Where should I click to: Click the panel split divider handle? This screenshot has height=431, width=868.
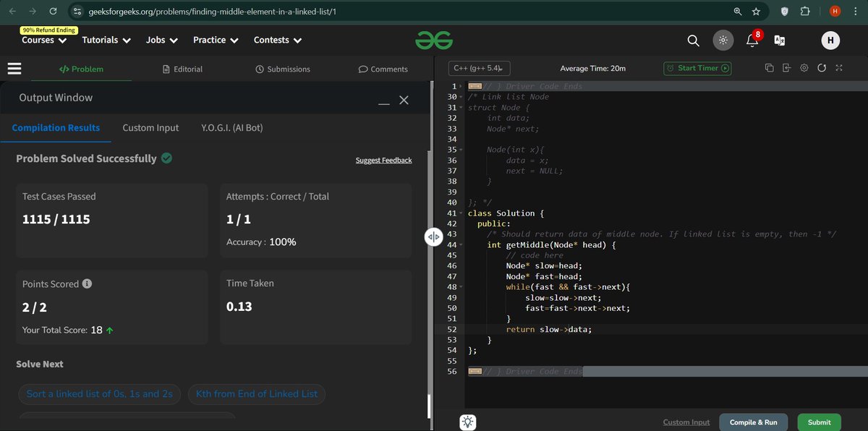[433, 236]
